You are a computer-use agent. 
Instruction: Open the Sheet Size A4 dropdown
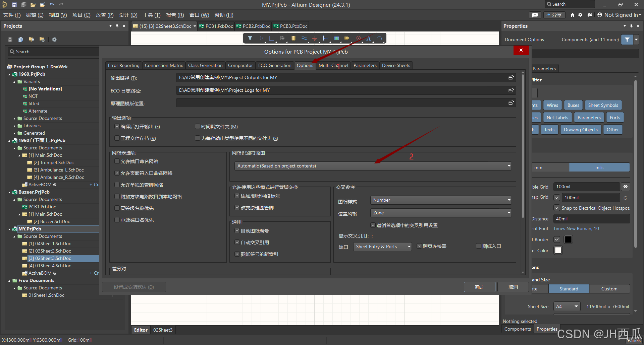567,306
